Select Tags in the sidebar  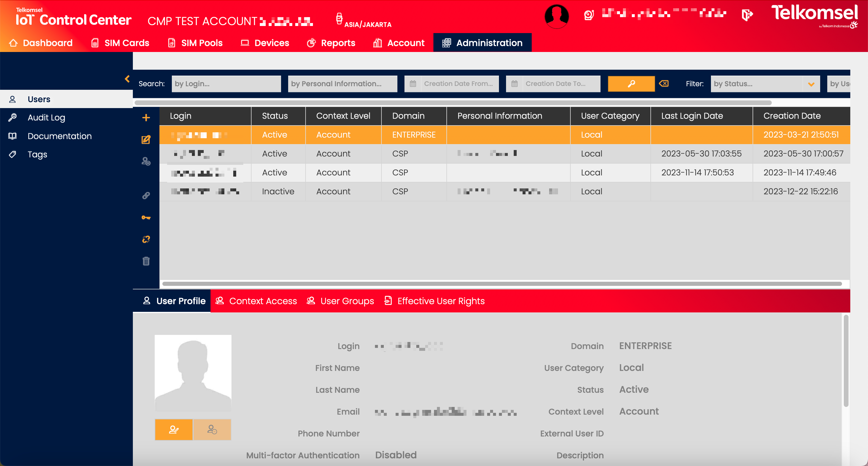(37, 154)
